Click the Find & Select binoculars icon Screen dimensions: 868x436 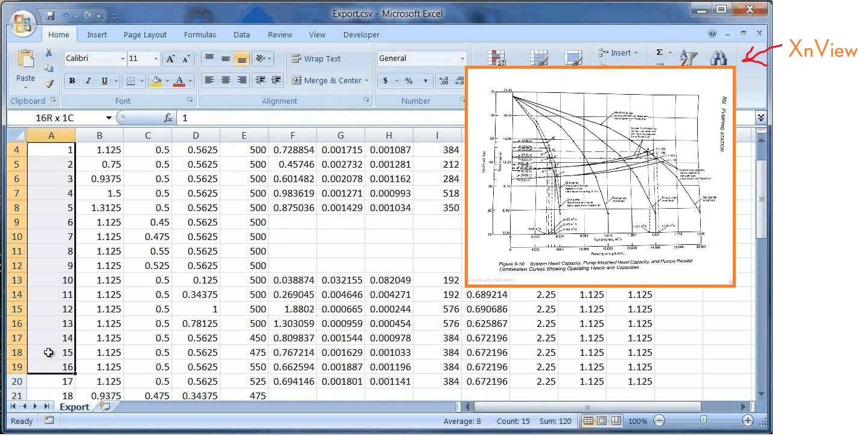(x=718, y=58)
